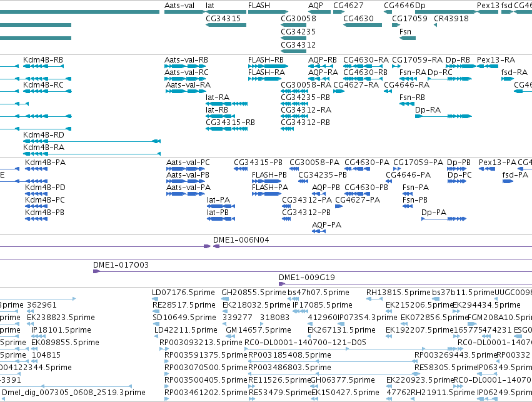Select the lat-RA transcript
This screenshot has width=532, height=402.
click(x=227, y=104)
